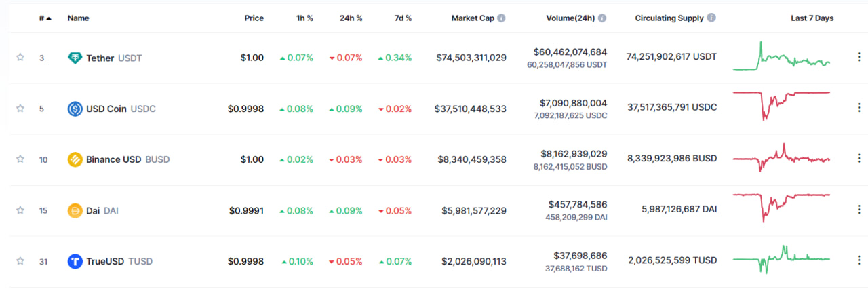
Task: Click Tether market cap $74,503,311,029
Action: [x=471, y=58]
